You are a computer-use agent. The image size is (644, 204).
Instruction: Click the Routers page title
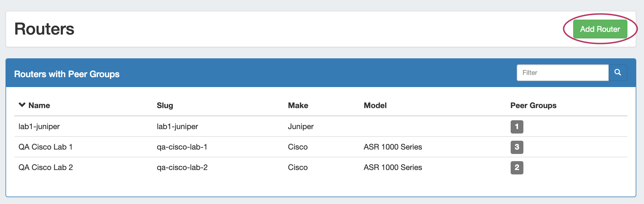coord(44,29)
